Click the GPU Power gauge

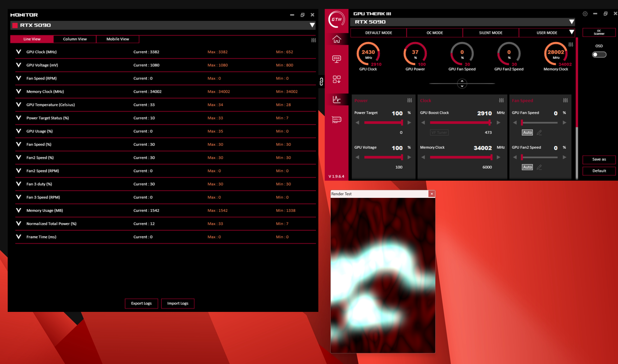point(415,54)
